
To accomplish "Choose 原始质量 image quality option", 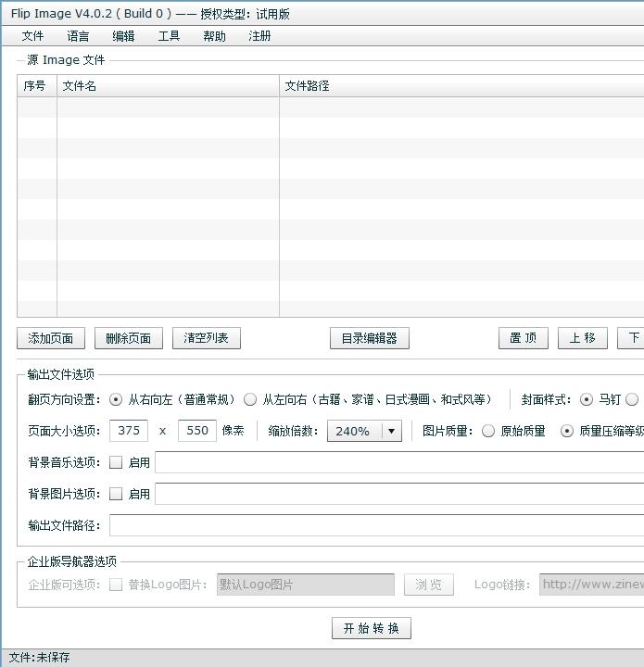I will coord(488,431).
